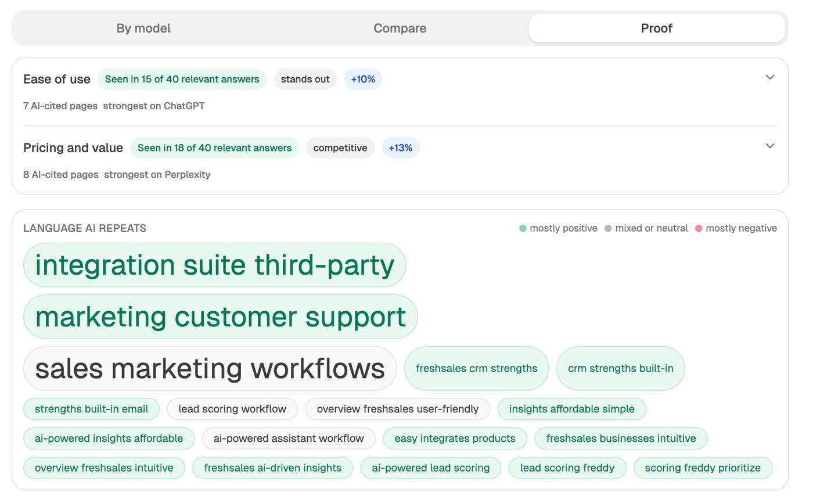The width and height of the screenshot is (813, 504).
Task: Click the competitive label badge
Action: [x=340, y=147]
